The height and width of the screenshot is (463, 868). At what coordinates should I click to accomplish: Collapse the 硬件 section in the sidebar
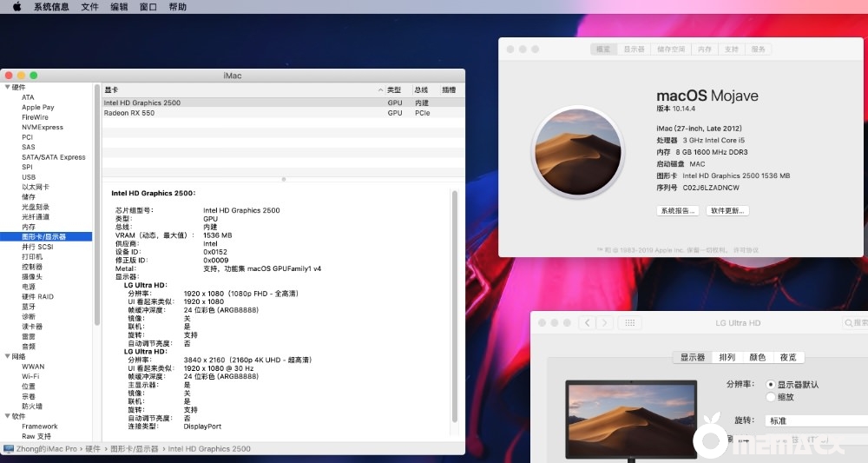[8, 87]
